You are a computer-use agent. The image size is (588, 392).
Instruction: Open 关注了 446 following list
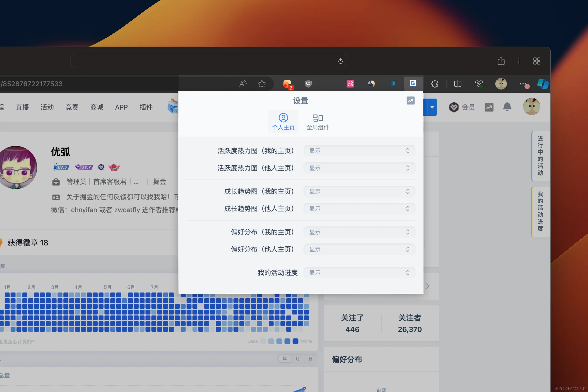coord(352,324)
